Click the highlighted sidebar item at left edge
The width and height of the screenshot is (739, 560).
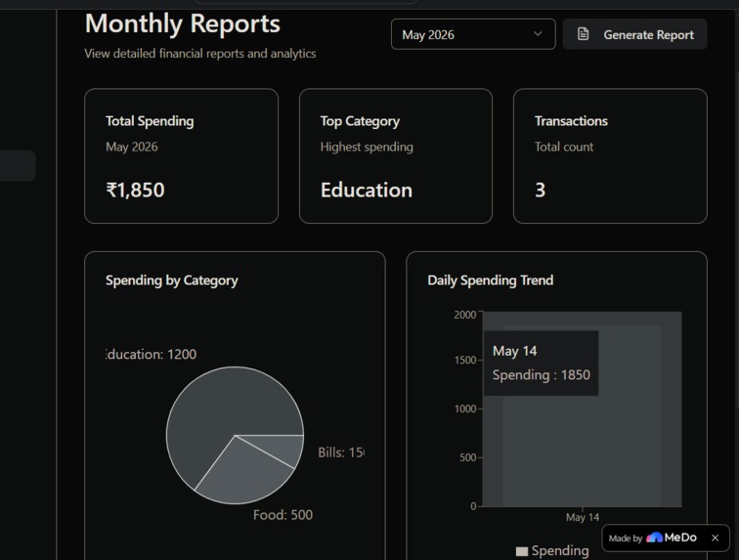click(18, 165)
